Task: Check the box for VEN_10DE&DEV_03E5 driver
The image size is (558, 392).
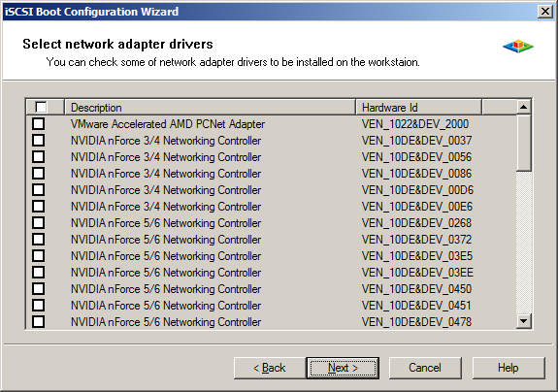Action: pos(39,256)
